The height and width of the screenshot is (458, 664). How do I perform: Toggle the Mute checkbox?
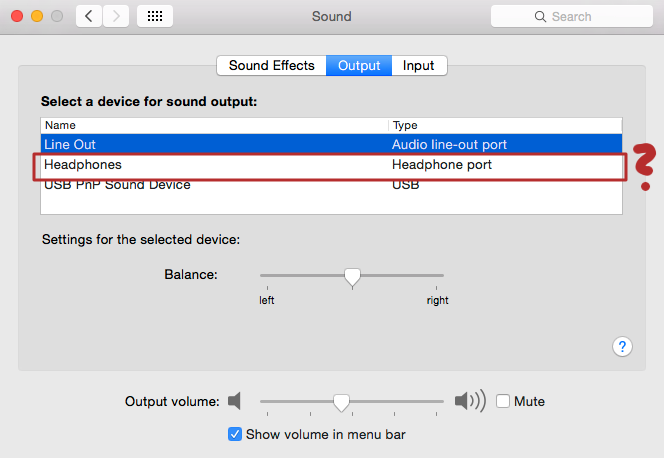pos(503,401)
